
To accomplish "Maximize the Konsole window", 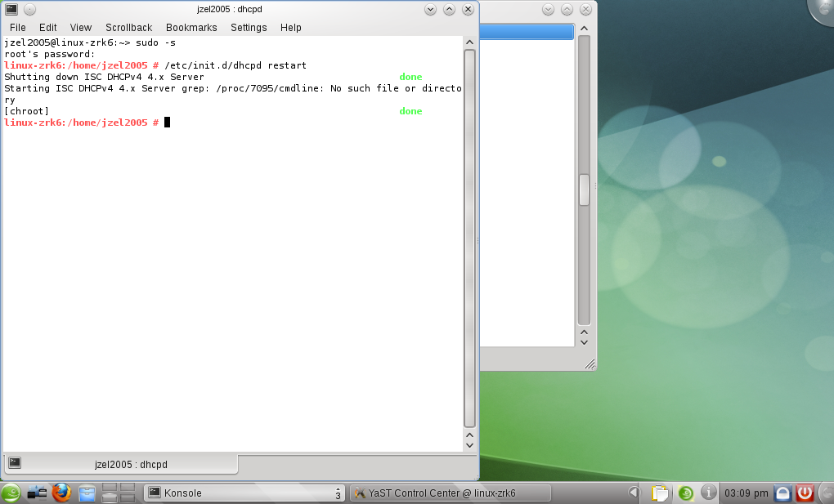I will pyautogui.click(x=450, y=9).
